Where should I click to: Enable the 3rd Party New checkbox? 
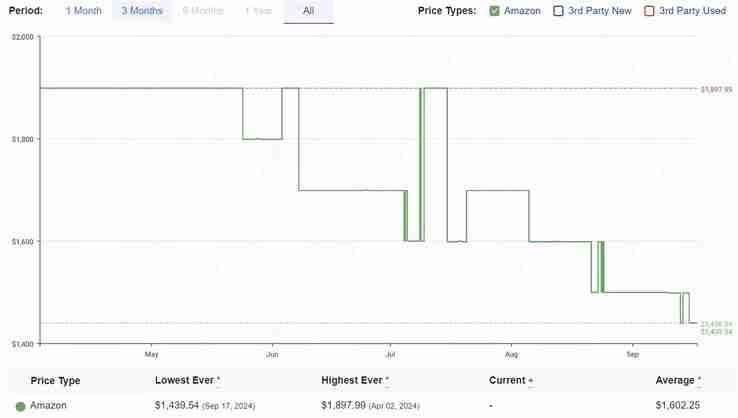[x=558, y=11]
